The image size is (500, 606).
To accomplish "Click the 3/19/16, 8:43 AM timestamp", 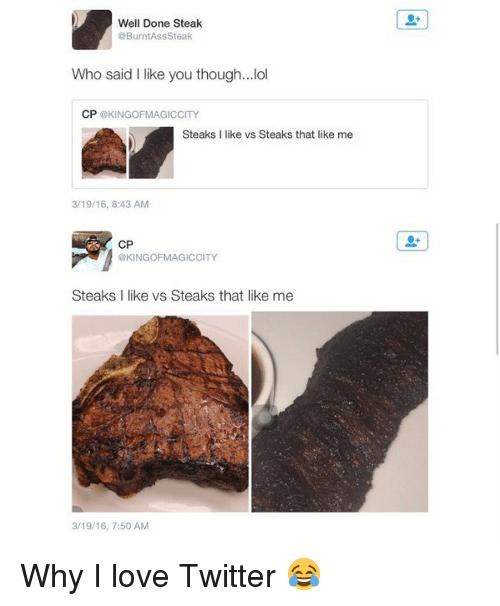I will coord(111,204).
